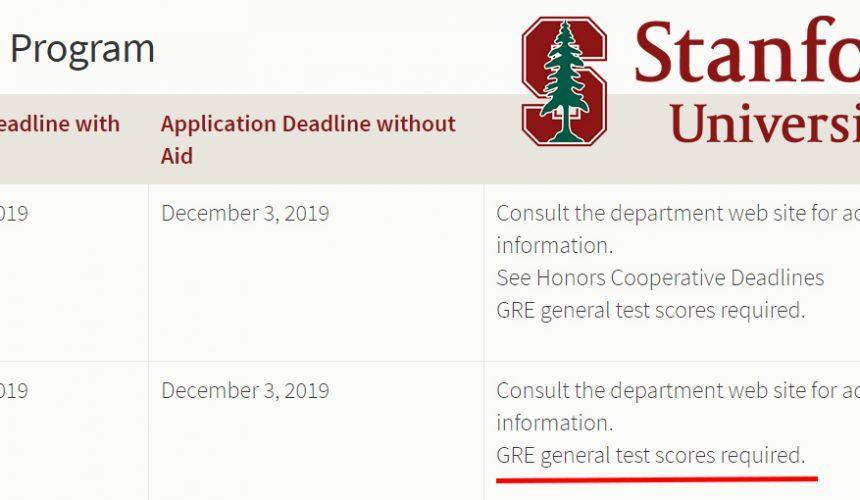This screenshot has height=500, width=860.
Task: Select second row December 3, 2019 date
Action: tap(245, 390)
